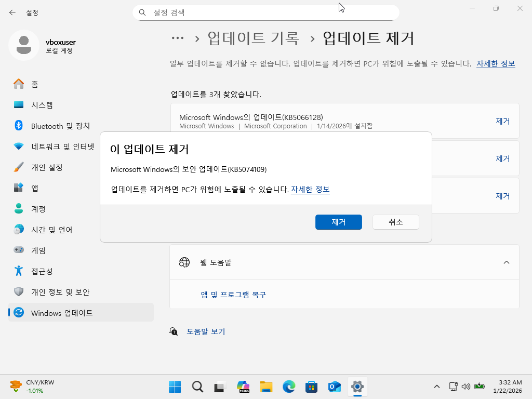Viewport: 532px width, 399px height.
Task: Expand the breadcrumb ellipsis menu
Action: click(178, 38)
